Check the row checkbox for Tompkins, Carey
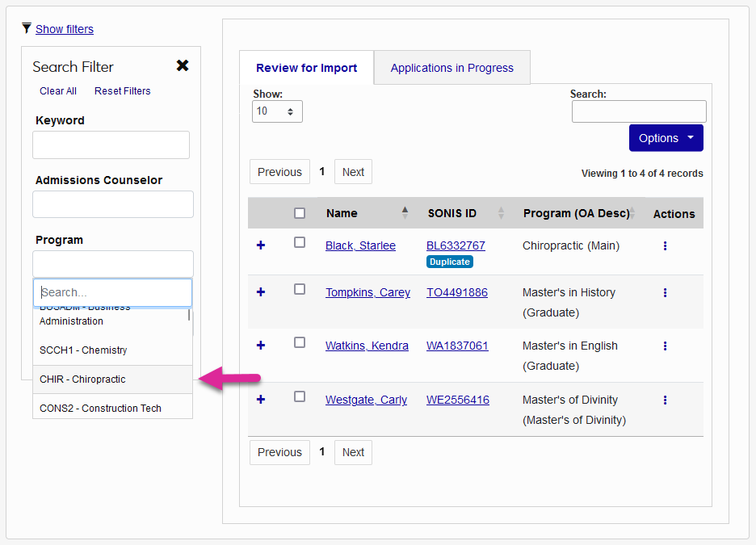This screenshot has height=545, width=756. click(300, 288)
